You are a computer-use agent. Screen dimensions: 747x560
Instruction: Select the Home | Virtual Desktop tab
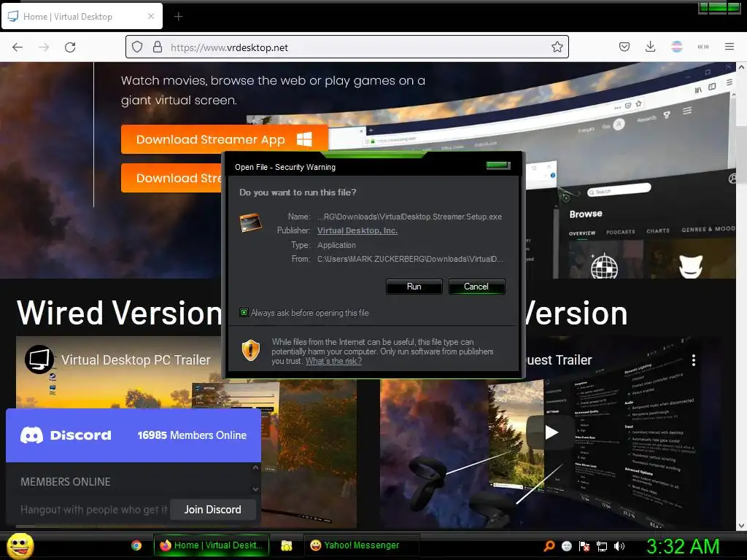[82, 16]
